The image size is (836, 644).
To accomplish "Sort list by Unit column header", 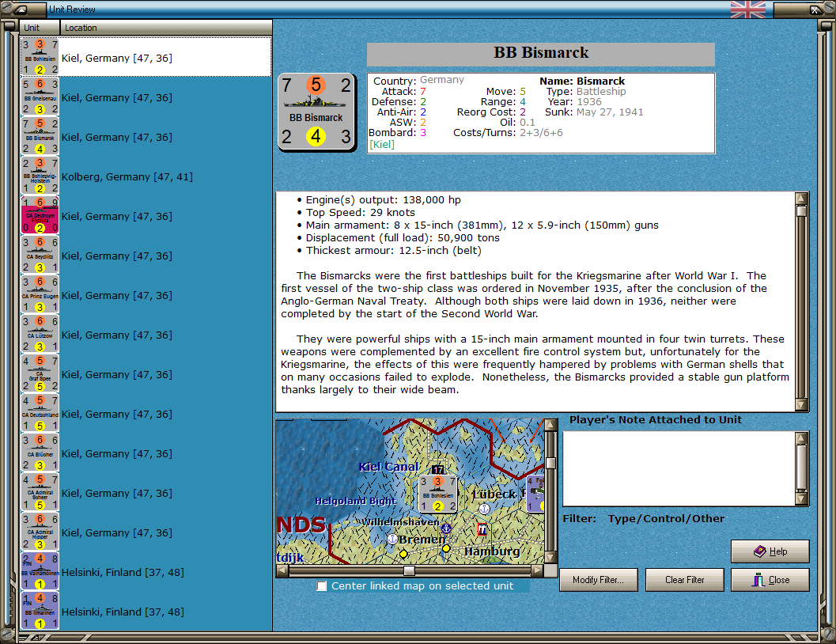I will [x=40, y=28].
